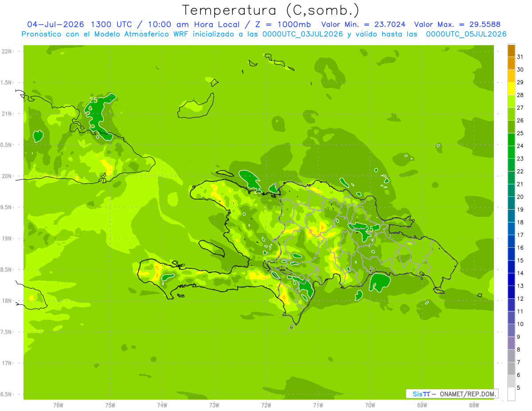Click the colorbar value label "13"
The height and width of the screenshot is (411, 532).
[521, 286]
